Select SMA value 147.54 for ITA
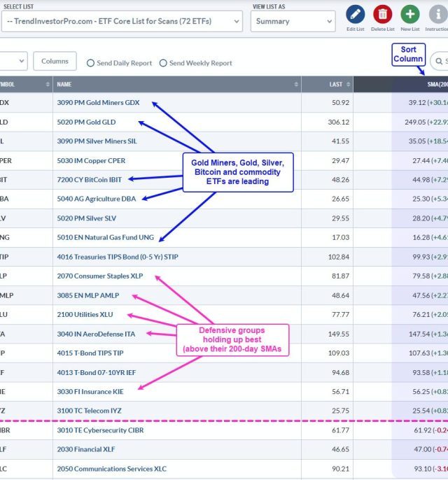The width and height of the screenshot is (448, 480). (419, 334)
